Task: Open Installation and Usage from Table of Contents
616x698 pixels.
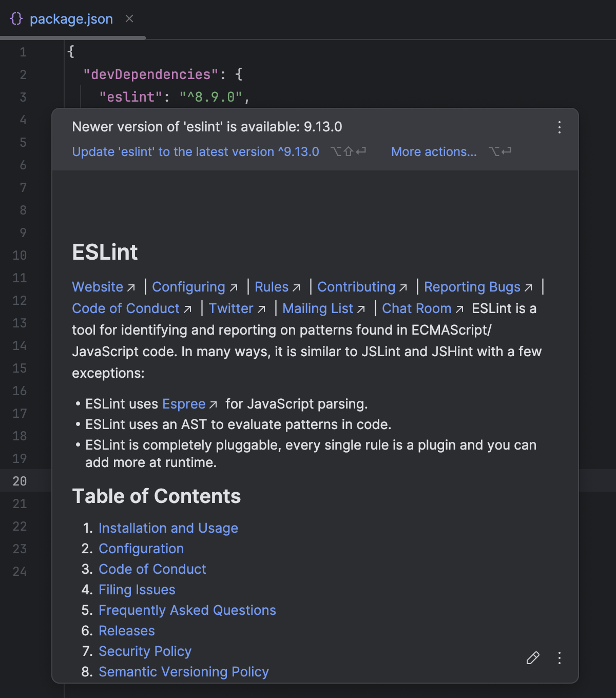Action: (168, 528)
